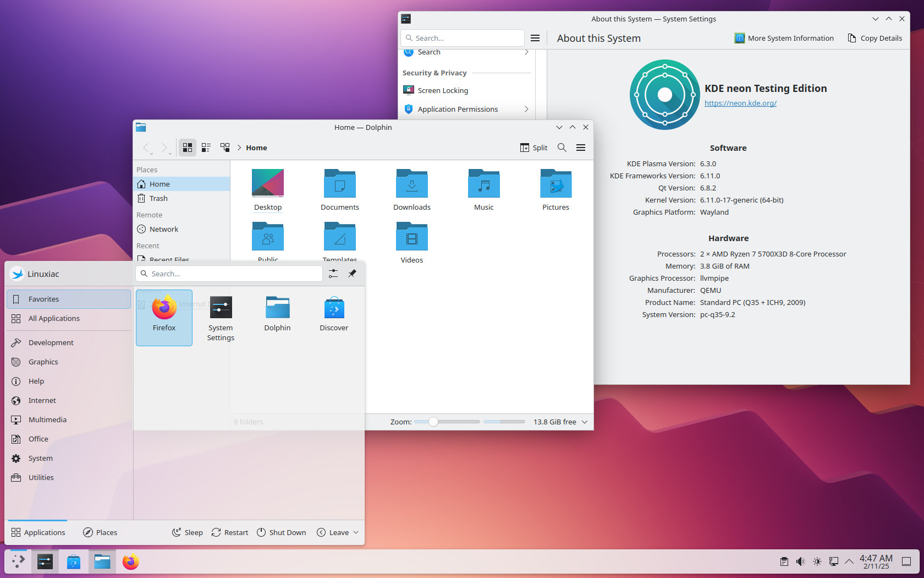Open the Downloads folder in Dolphin
This screenshot has width=924, height=578.
point(412,190)
